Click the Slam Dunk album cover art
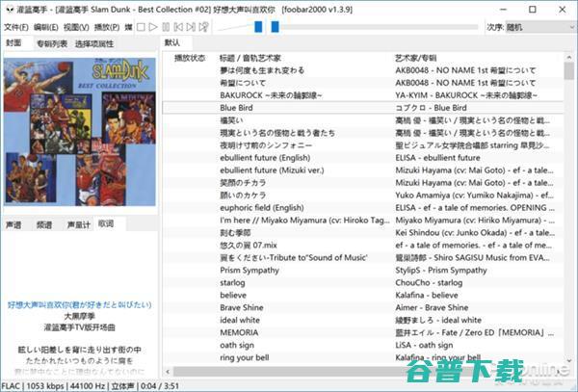Image resolution: width=578 pixels, height=392 pixels. pos(80,132)
